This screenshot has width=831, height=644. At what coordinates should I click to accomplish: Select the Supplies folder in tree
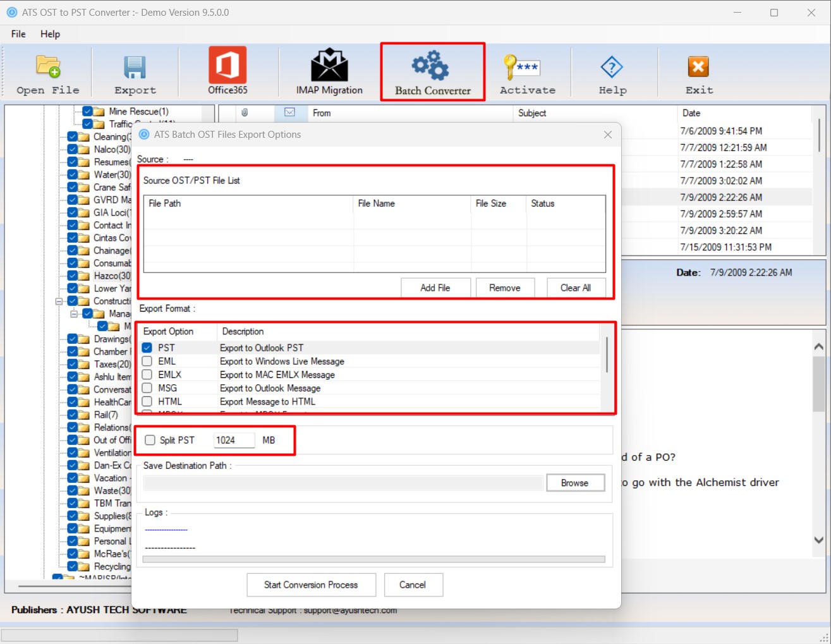coord(112,516)
